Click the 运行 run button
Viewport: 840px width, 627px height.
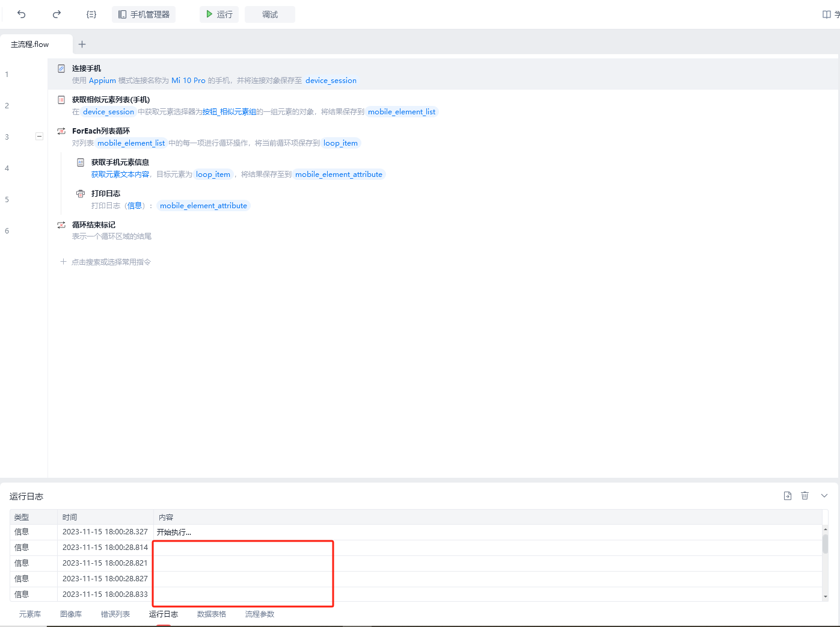coord(219,14)
